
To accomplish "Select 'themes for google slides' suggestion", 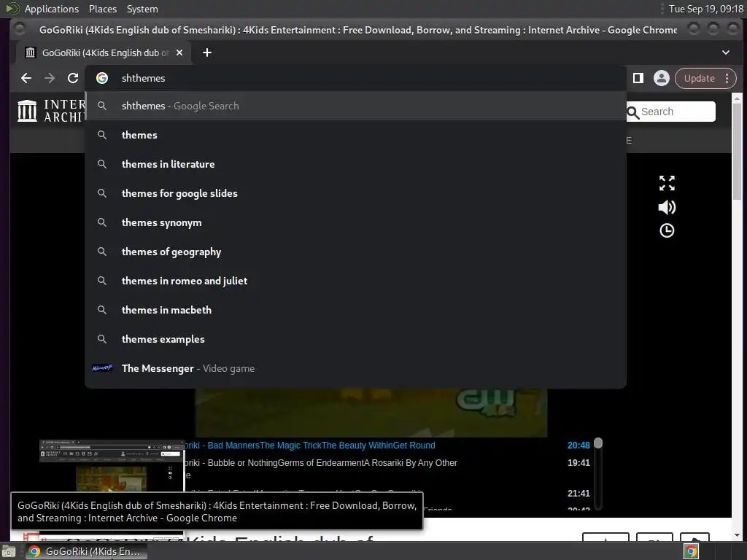I will point(355,193).
